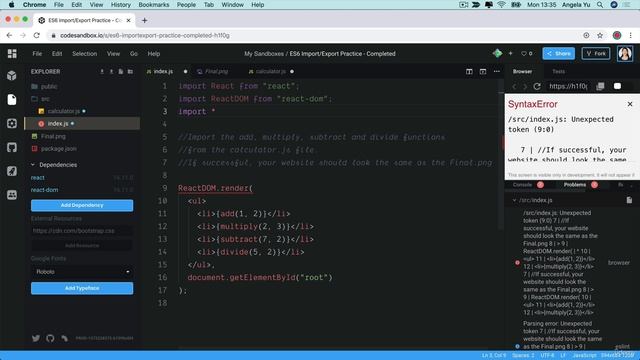Viewport: 640px width, 360px height.
Task: Click the react-dom dependency link
Action: 44,190
